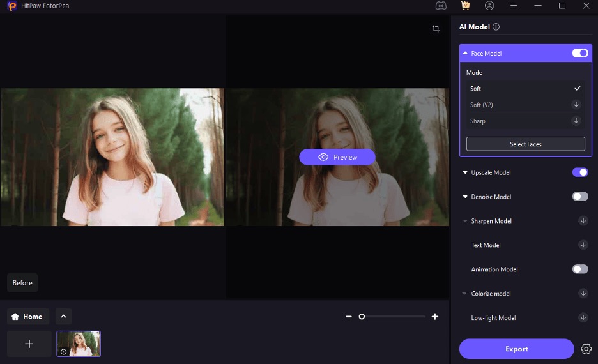Open the shopping cart icon

465,6
